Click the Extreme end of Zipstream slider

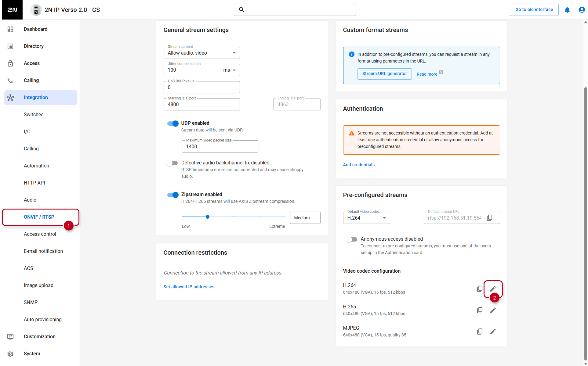[285, 217]
